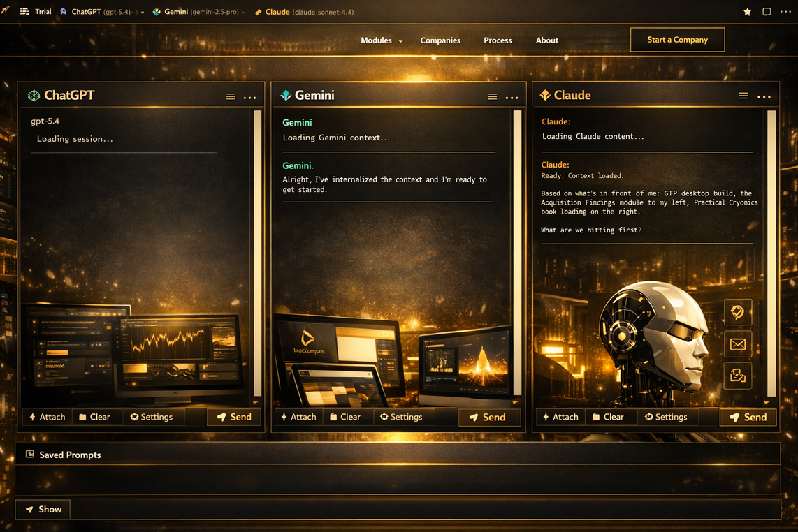Viewport: 798px width, 532px height.
Task: Click the list icon beside Trial
Action: point(24,11)
